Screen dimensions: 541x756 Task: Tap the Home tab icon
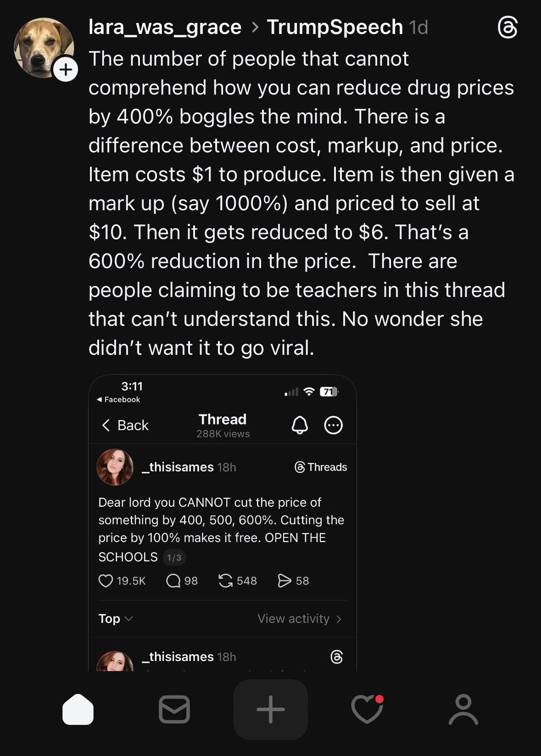(78, 709)
